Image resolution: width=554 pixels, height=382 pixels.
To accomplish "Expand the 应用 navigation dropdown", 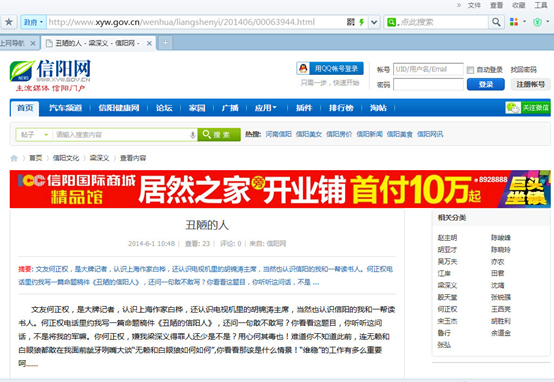I will click(x=265, y=108).
